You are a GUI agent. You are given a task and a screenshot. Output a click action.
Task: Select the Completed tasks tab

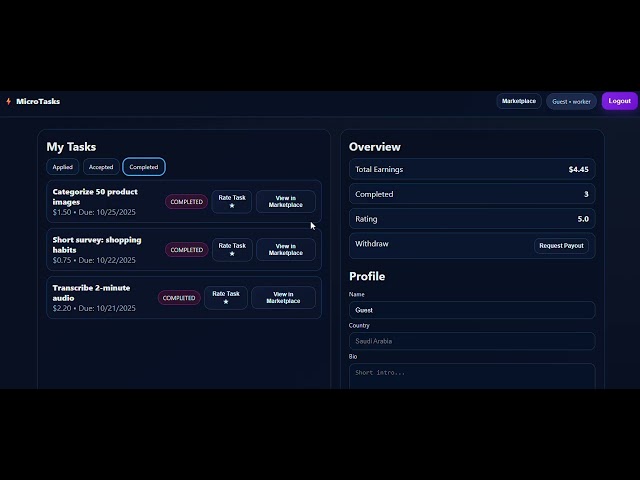point(144,167)
